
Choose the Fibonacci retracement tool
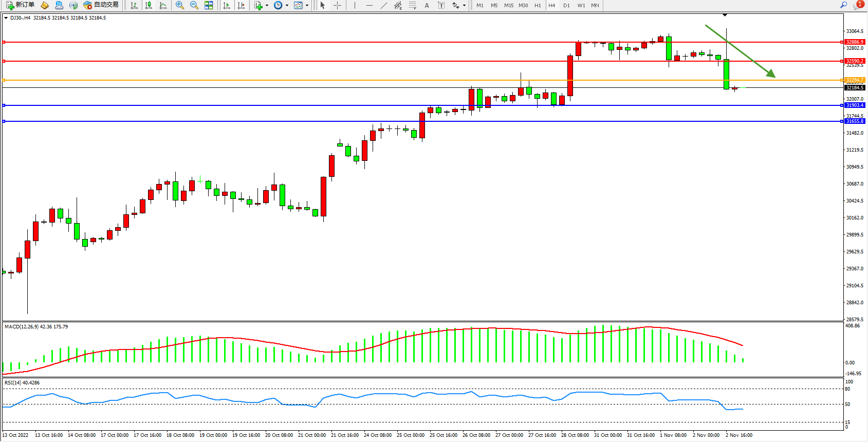coord(412,5)
